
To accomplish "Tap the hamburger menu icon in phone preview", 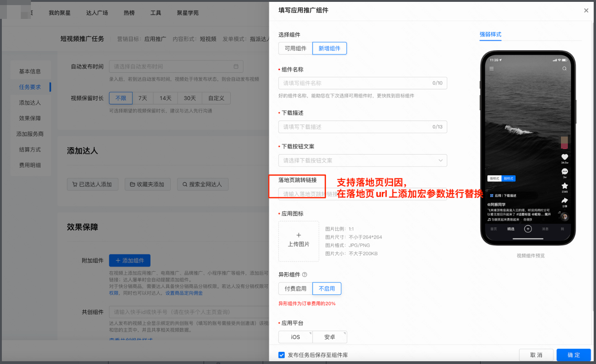I will coord(492,69).
